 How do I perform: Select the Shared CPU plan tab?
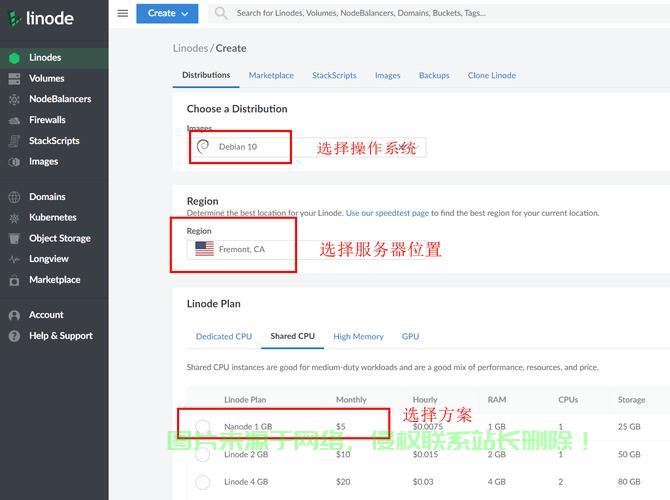point(292,336)
